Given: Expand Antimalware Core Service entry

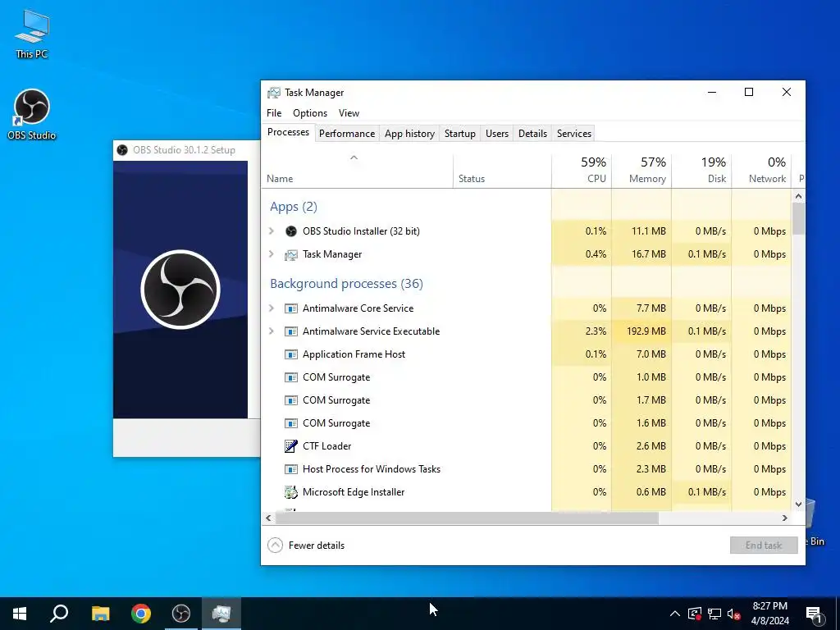Looking at the screenshot, I should [x=272, y=308].
